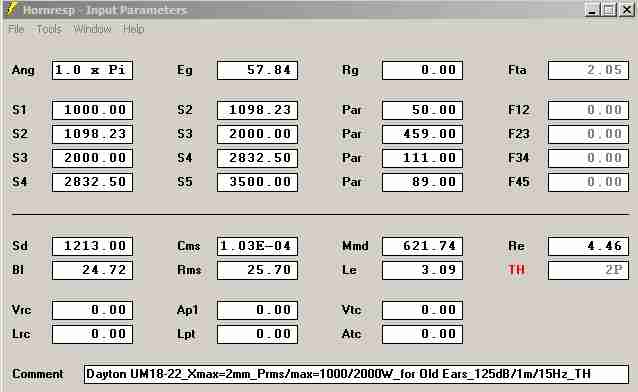
Task: Click the Ang field showing 1.0 x Pi
Action: 92,70
